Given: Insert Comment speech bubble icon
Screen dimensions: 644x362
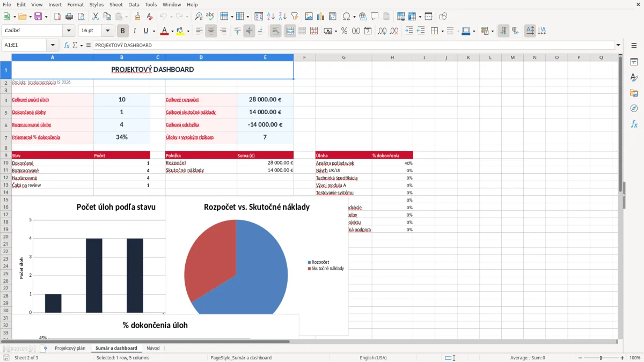Looking at the screenshot, I should [x=375, y=17].
